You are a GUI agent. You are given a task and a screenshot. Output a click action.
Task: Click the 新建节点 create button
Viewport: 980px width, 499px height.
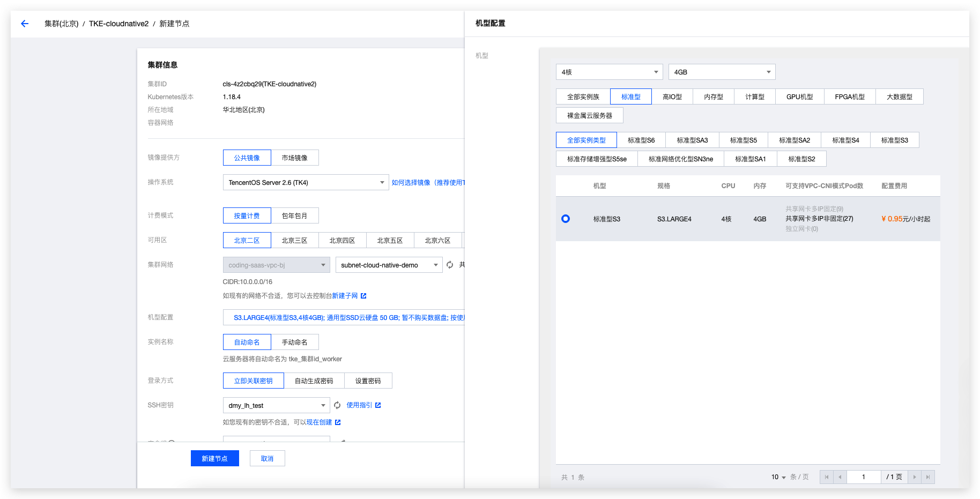(215, 458)
